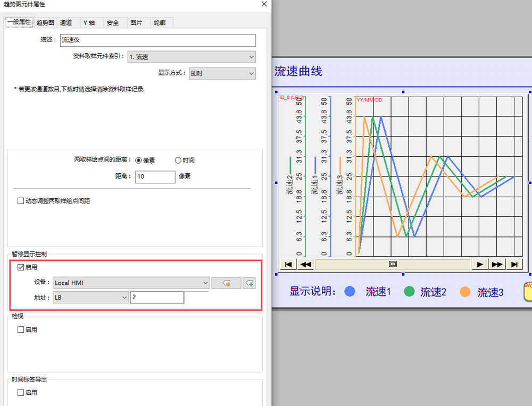Click the trend chart scrollbar thumb
Screen dimensions: 532x406
point(393,264)
